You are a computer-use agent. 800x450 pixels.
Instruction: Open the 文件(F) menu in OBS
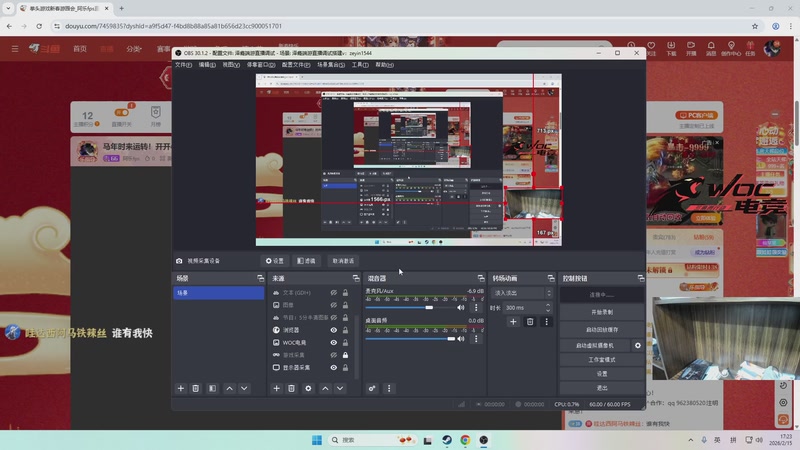tap(184, 65)
